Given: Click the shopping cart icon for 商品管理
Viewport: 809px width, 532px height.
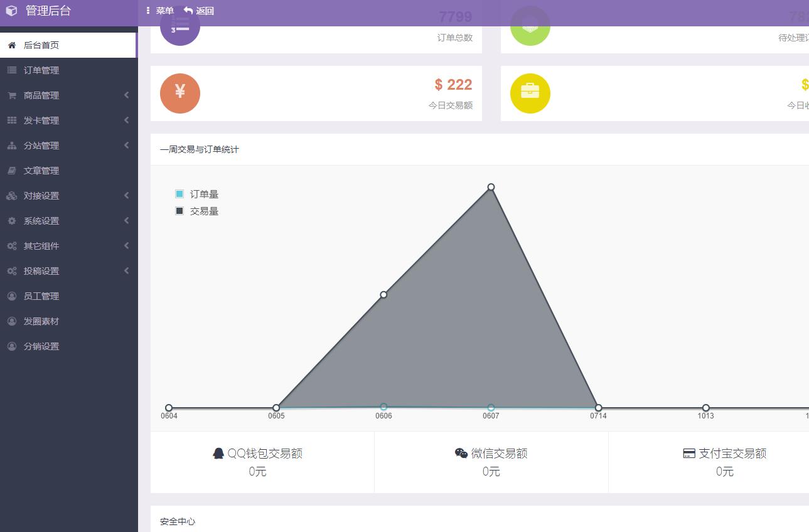Looking at the screenshot, I should (x=12, y=95).
